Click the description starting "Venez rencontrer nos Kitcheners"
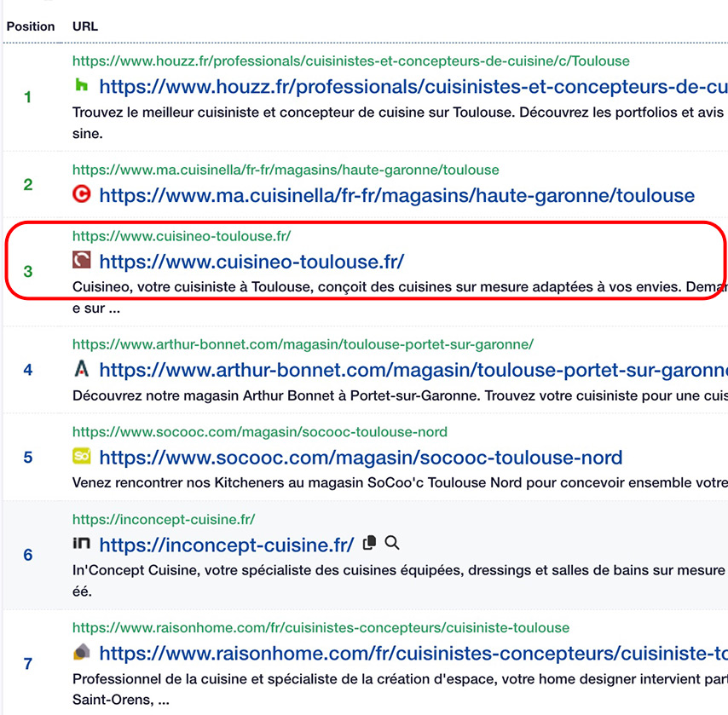Viewport: 728px width, 715px height. click(x=400, y=483)
